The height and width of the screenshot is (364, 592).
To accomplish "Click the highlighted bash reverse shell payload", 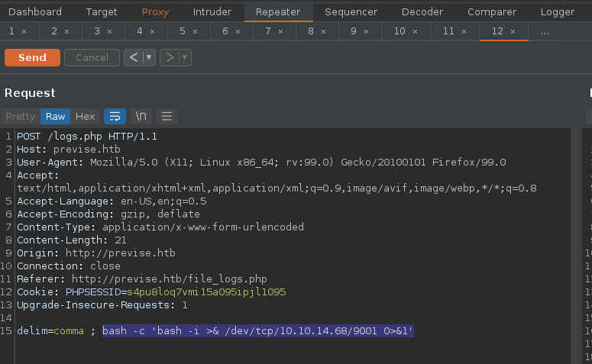I will [258, 331].
